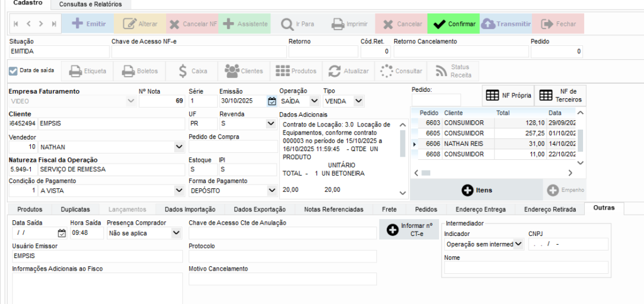The height and width of the screenshot is (304, 644).
Task: Click the Atualizar refresh icon
Action: [335, 70]
